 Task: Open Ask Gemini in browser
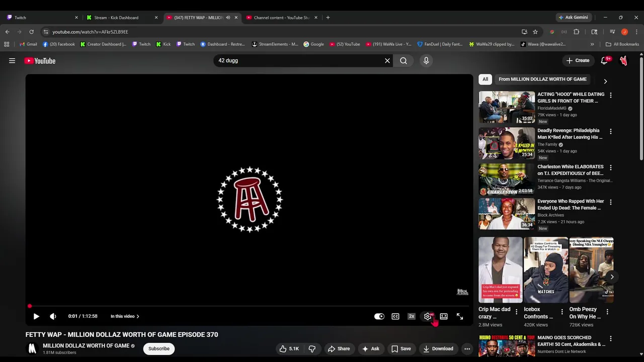pyautogui.click(x=573, y=18)
